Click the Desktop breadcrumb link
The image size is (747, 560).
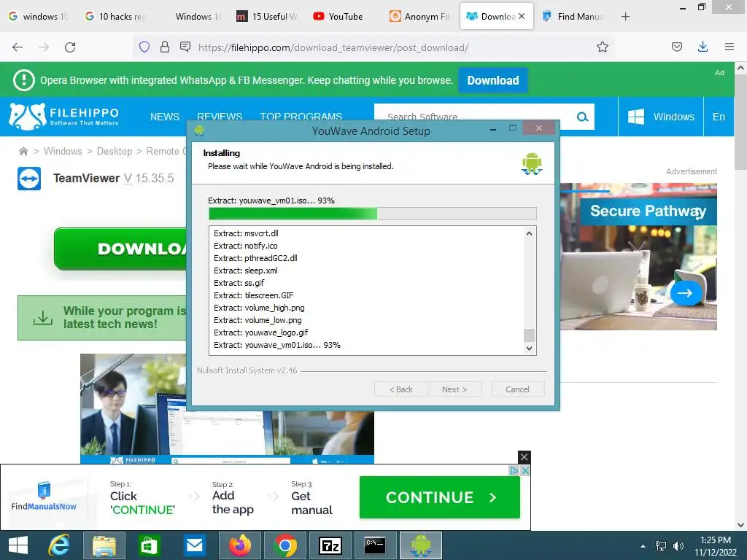pyautogui.click(x=115, y=151)
